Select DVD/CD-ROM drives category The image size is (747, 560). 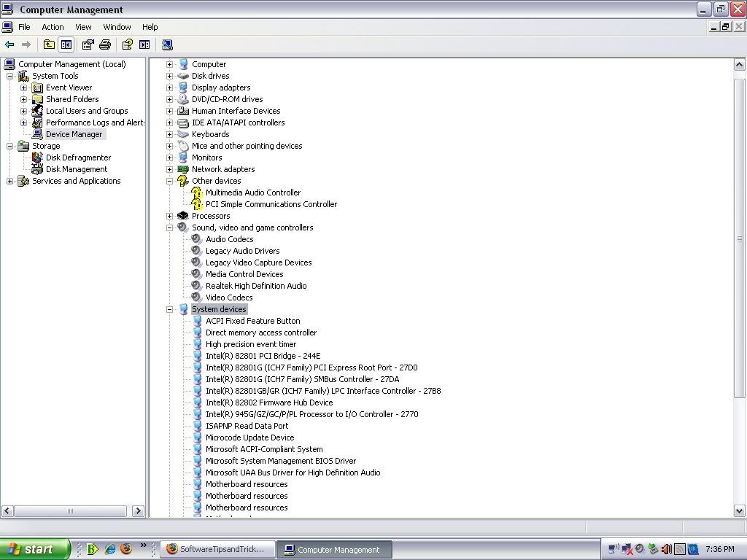pyautogui.click(x=228, y=99)
